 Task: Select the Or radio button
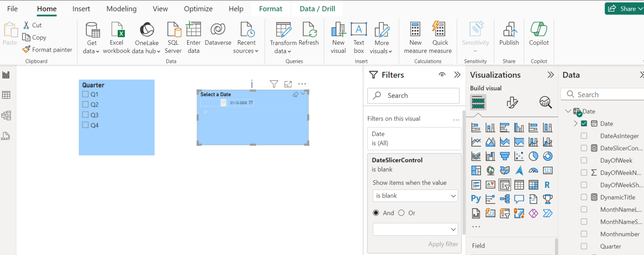401,213
